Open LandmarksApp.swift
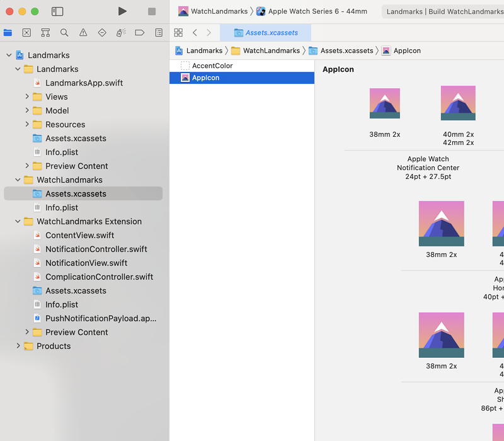 coord(83,83)
